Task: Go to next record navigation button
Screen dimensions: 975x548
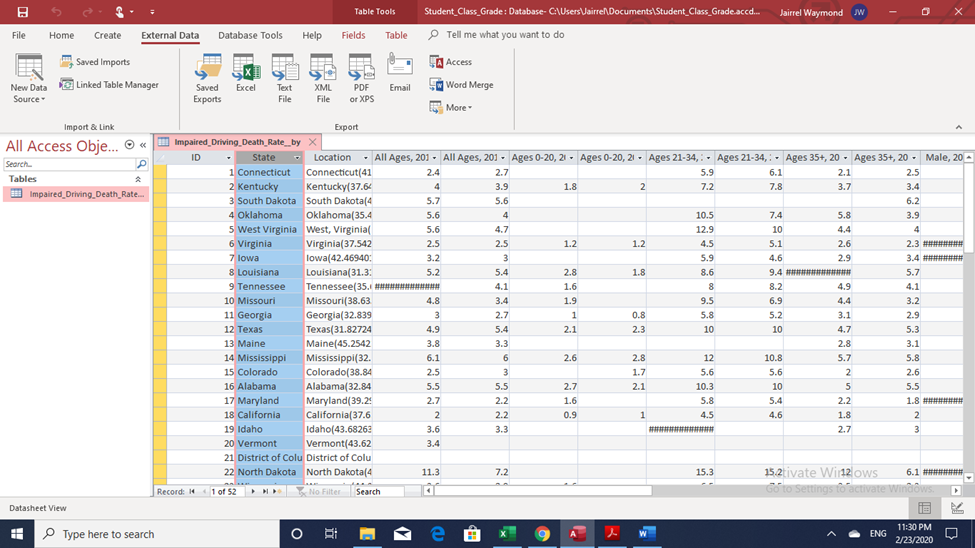Action: [253, 491]
